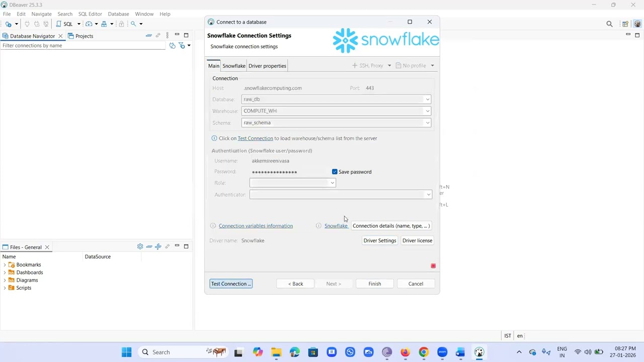
Task: Open Driver Settings
Action: point(380,240)
